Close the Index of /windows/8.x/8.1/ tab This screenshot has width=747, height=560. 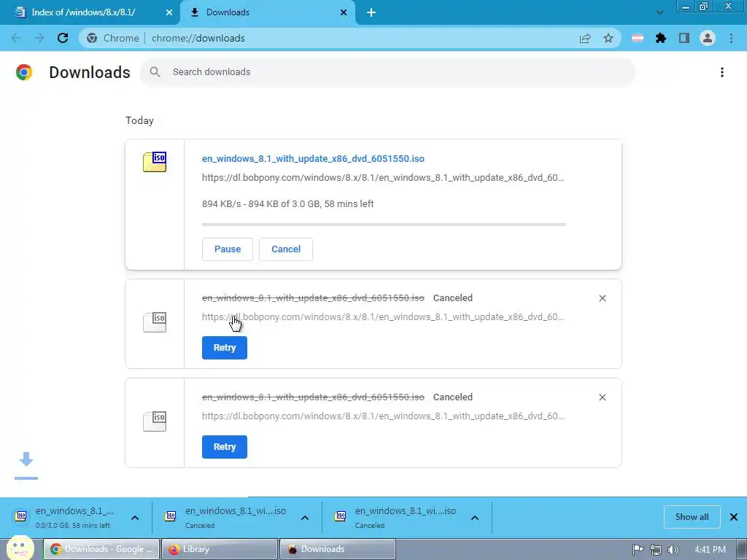click(x=169, y=12)
